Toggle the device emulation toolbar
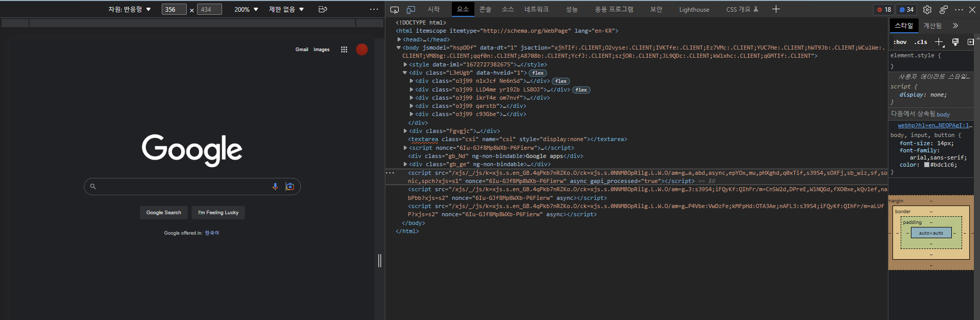Screen dimensions: 980x320 (411, 9)
